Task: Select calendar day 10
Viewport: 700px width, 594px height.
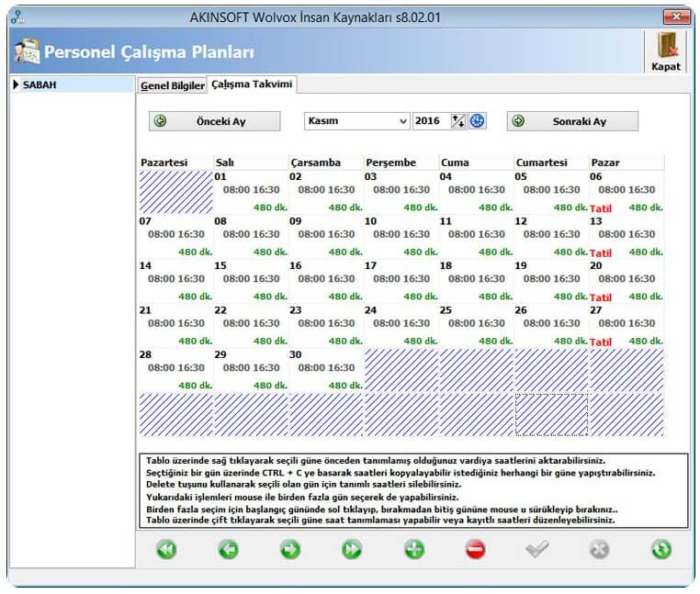Action: point(401,237)
